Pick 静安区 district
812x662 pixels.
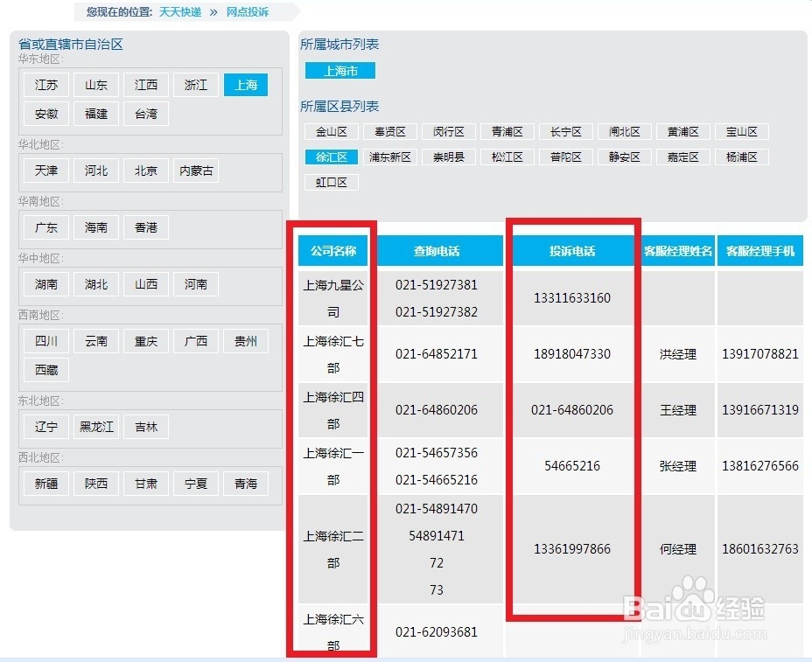tap(625, 157)
